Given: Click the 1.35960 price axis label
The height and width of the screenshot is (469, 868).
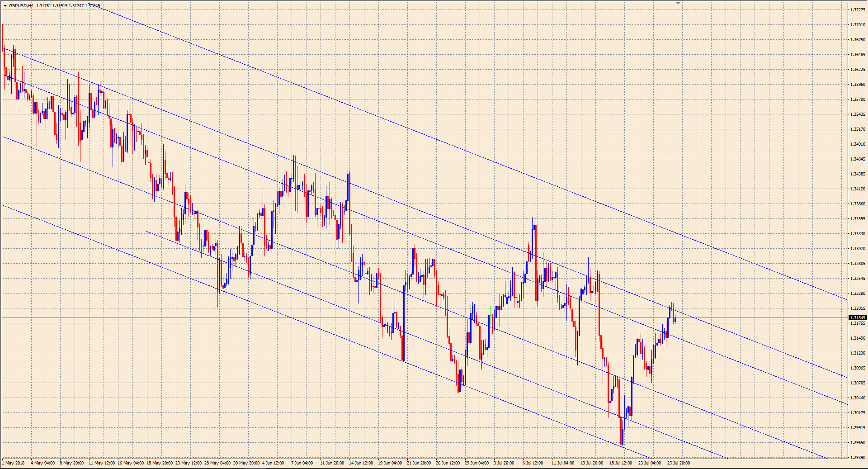Looking at the screenshot, I should tap(858, 85).
